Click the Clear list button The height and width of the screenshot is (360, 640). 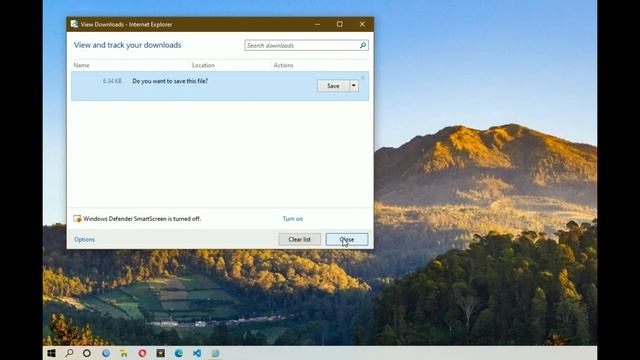300,239
